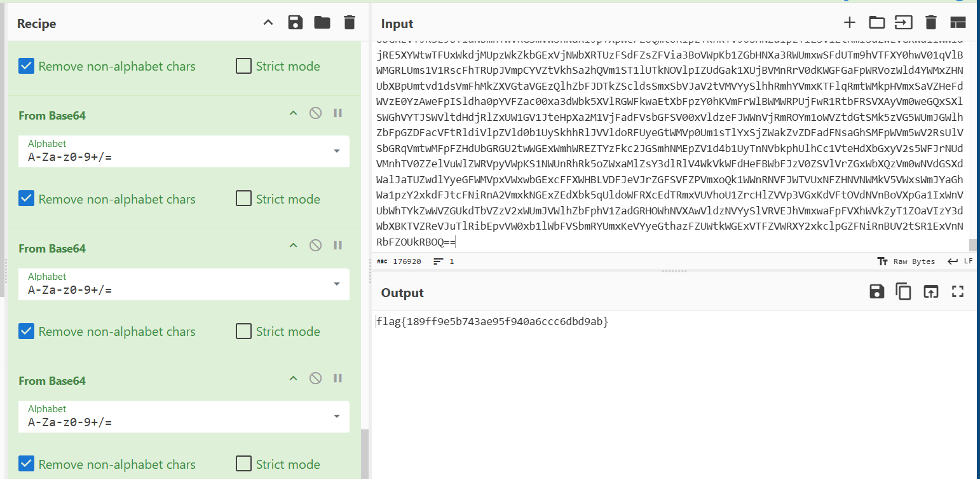Reset the pane layout

coord(958,23)
